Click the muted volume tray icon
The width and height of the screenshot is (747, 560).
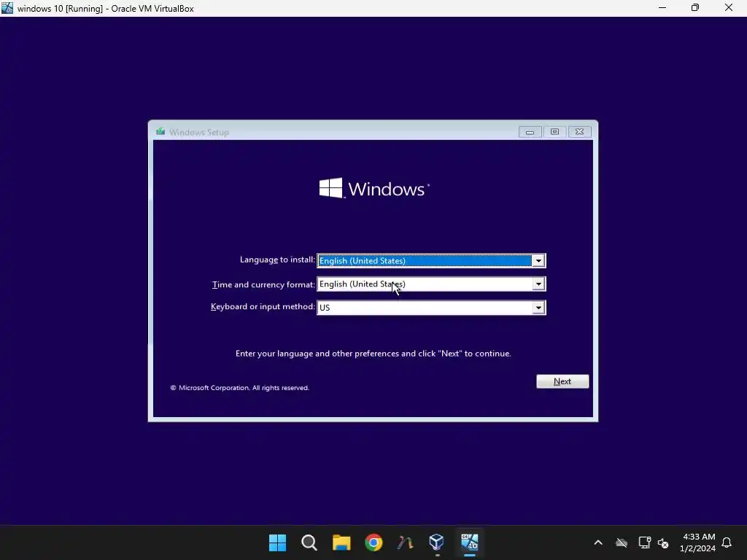(x=663, y=542)
